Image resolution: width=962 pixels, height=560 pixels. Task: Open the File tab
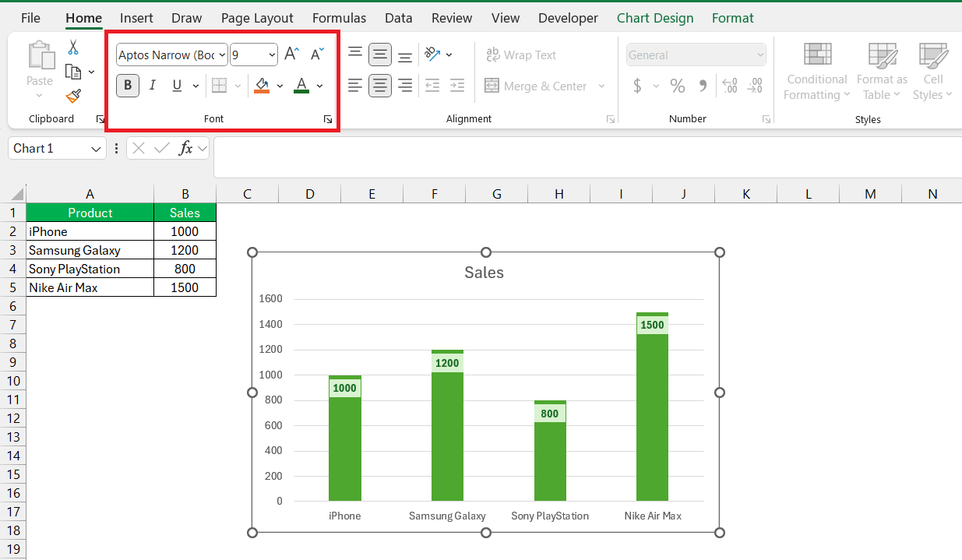(30, 18)
